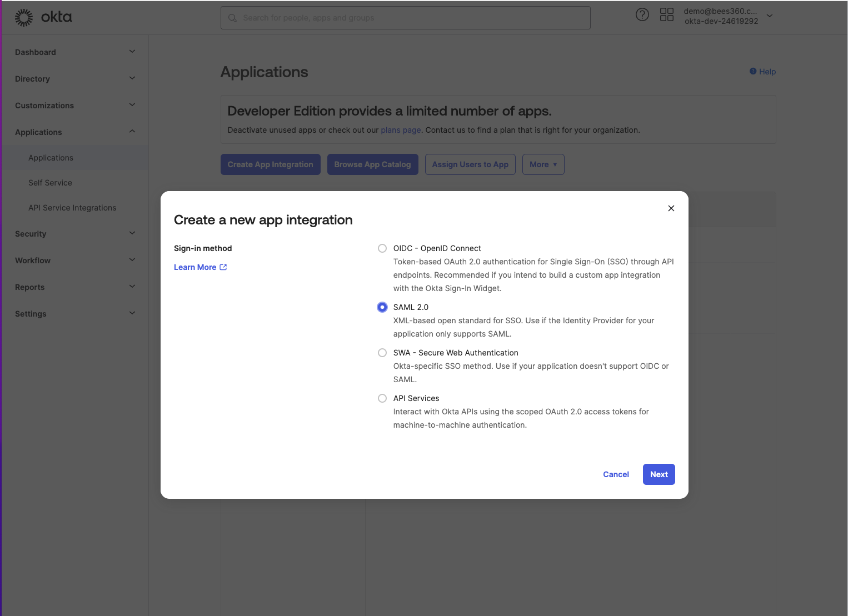Click the Reports sidebar label
The width and height of the screenshot is (848, 616).
(x=29, y=287)
